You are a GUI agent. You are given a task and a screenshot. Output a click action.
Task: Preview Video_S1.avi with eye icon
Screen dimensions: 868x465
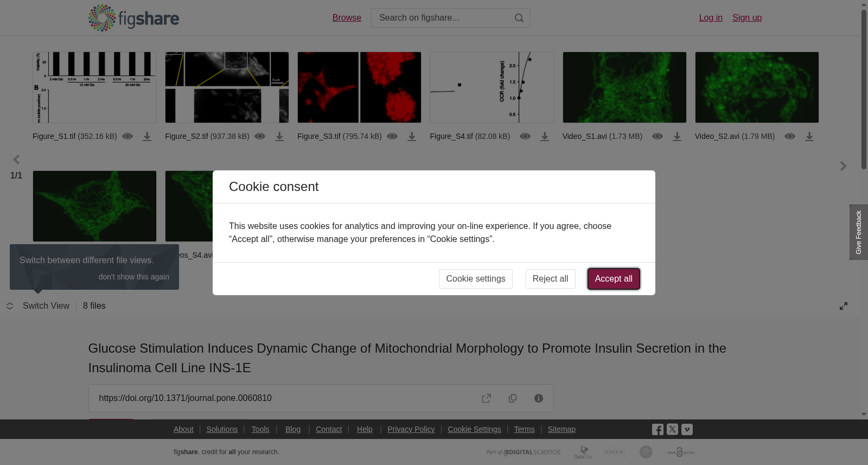tap(658, 136)
